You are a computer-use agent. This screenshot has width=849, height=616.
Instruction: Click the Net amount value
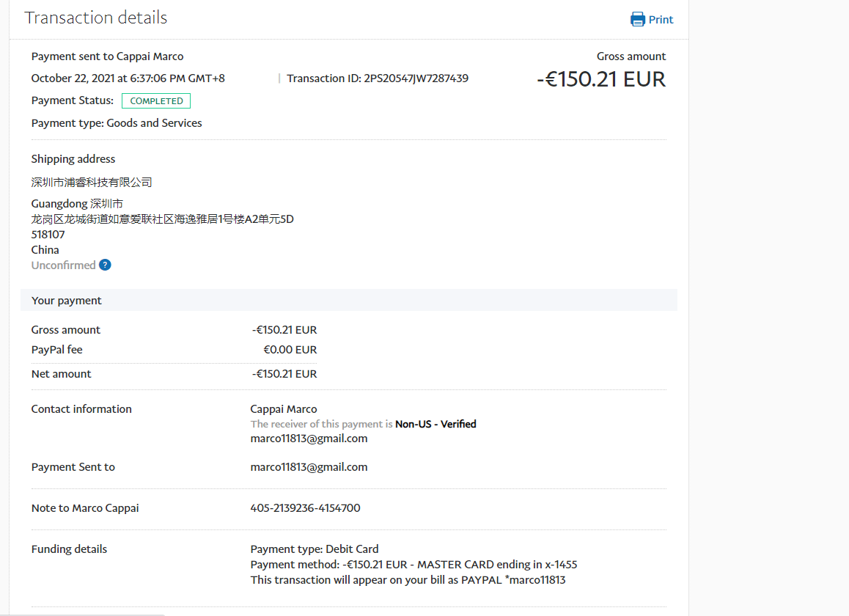[284, 374]
